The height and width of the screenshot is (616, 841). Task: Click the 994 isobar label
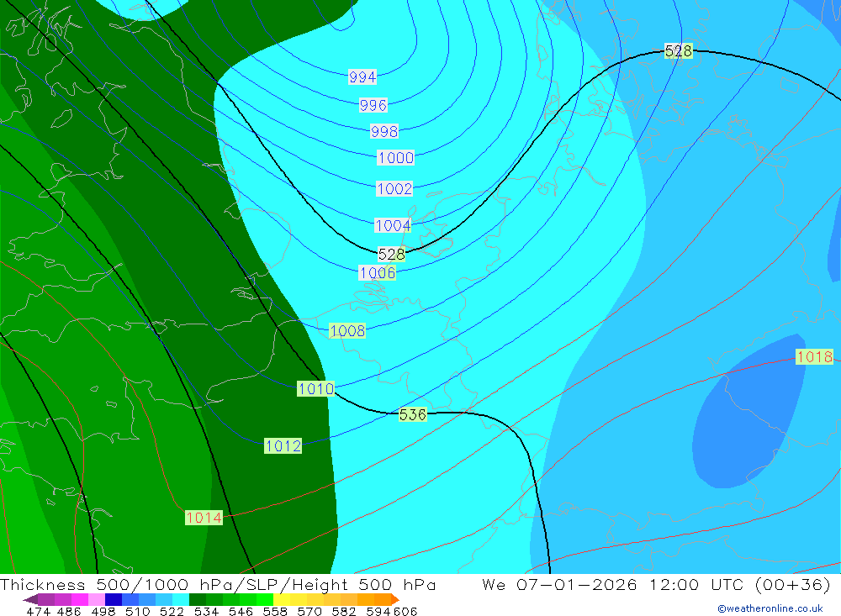(362, 76)
